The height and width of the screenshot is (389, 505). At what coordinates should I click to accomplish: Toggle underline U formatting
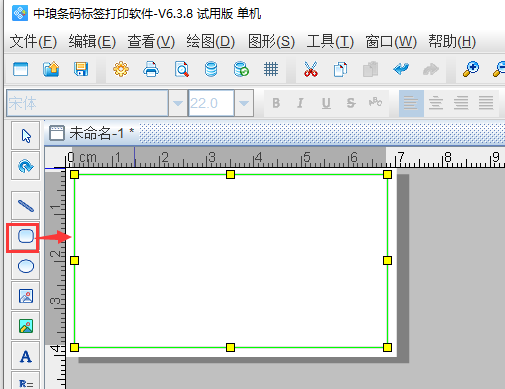(326, 103)
